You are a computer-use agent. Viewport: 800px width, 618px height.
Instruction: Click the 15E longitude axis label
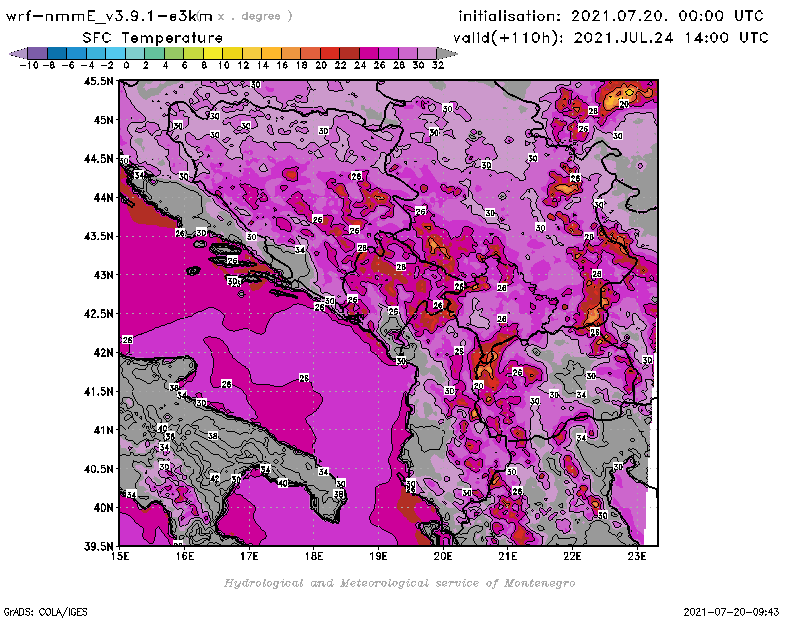point(120,556)
